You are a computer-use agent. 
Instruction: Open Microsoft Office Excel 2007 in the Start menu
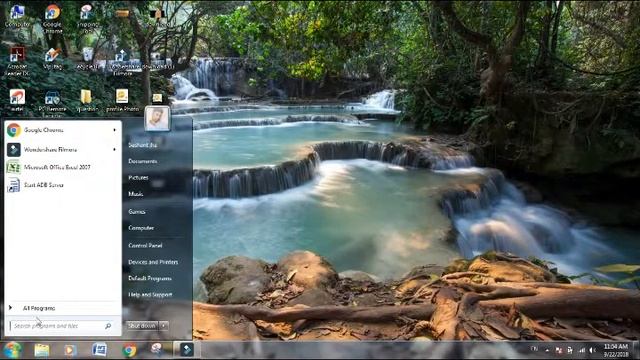(62, 167)
